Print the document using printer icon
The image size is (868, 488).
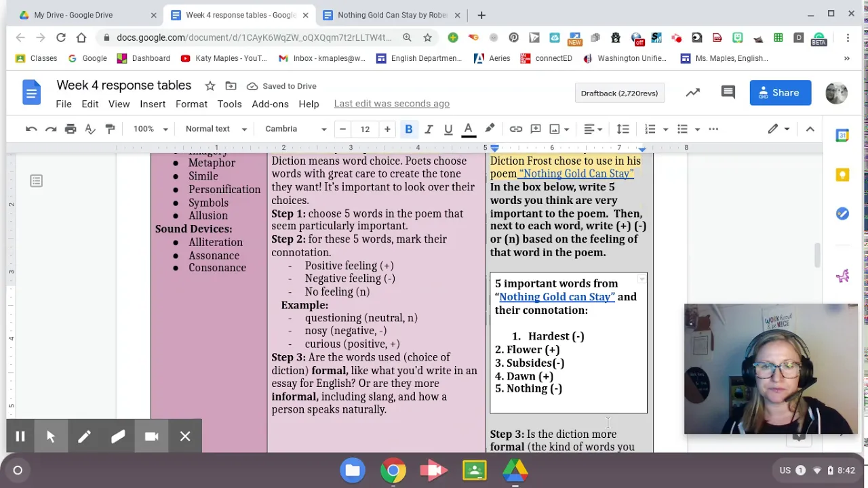tap(71, 129)
